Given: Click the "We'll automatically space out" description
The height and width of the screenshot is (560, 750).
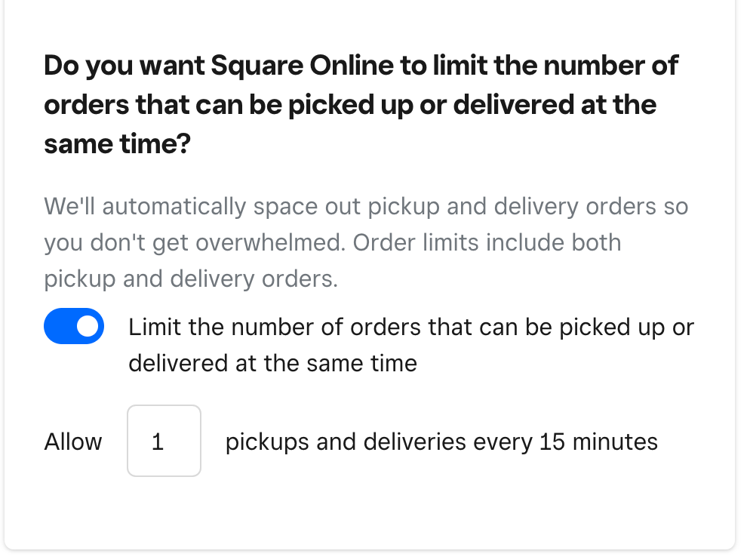Looking at the screenshot, I should click(x=365, y=207).
